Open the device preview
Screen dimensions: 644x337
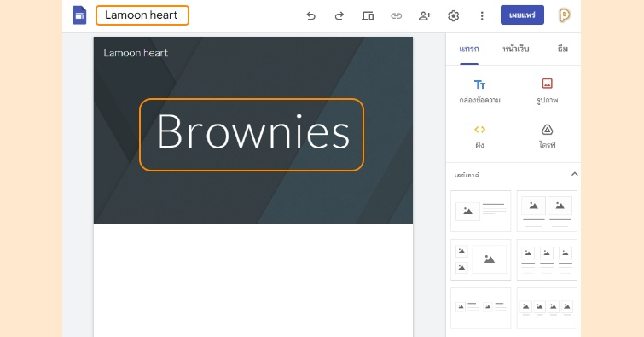point(368,16)
